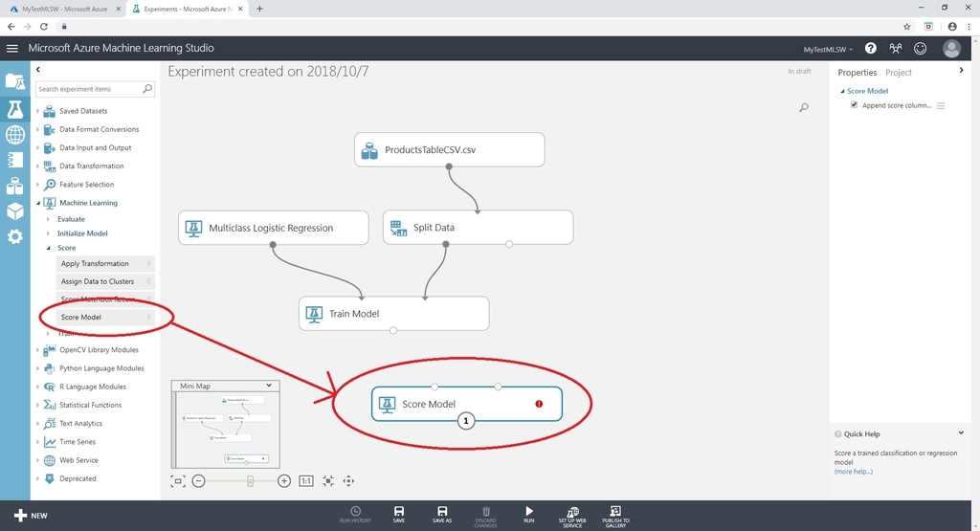The height and width of the screenshot is (531, 980).
Task: Collapse Machine Learning category
Action: coord(37,203)
